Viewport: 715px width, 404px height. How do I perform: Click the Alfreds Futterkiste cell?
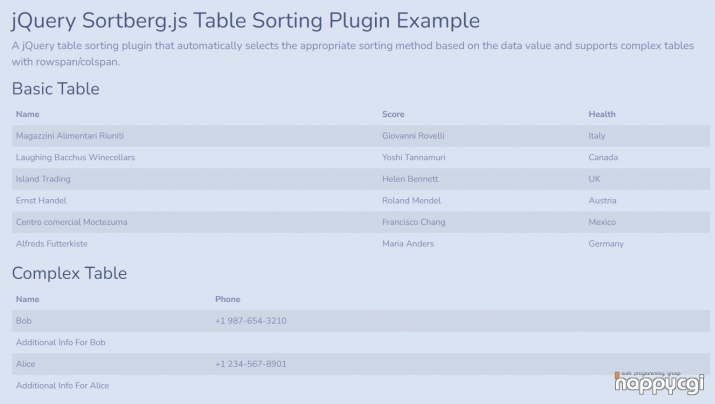[x=52, y=244]
